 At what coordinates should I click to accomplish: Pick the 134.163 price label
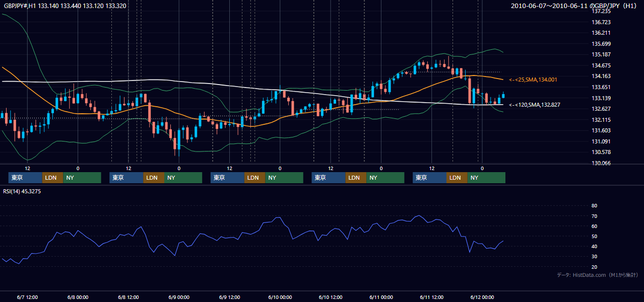(x=601, y=76)
